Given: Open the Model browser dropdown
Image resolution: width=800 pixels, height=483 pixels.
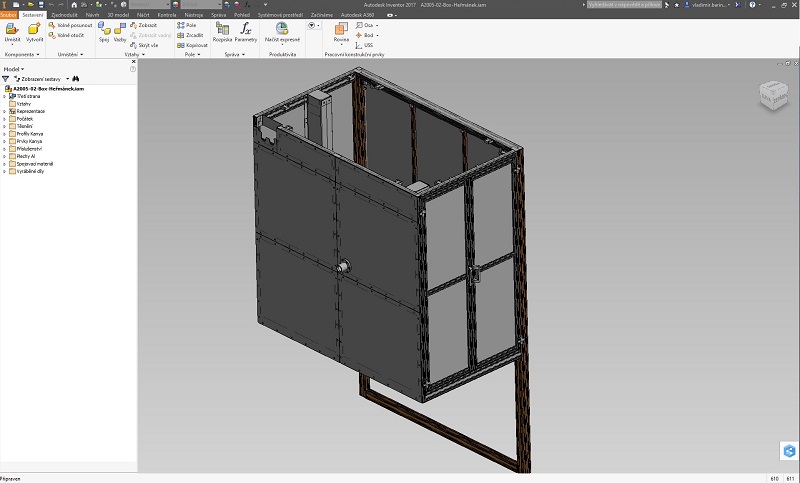Looking at the screenshot, I should click(16, 69).
